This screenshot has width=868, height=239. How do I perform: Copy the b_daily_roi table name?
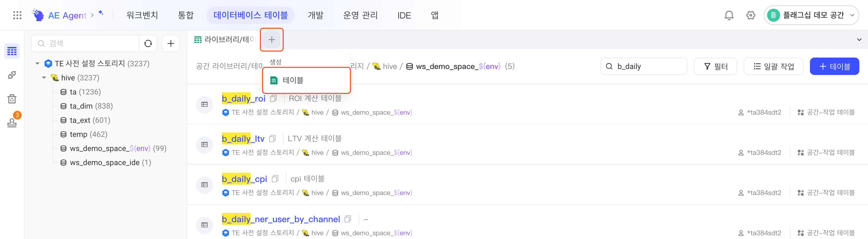pyautogui.click(x=274, y=99)
